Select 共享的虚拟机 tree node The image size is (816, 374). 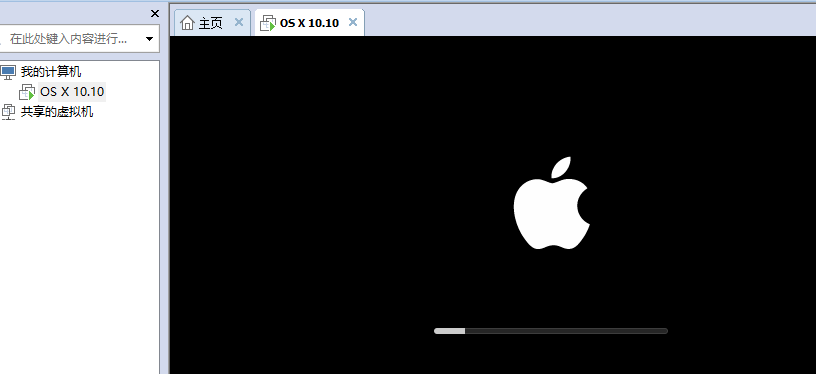(x=57, y=111)
